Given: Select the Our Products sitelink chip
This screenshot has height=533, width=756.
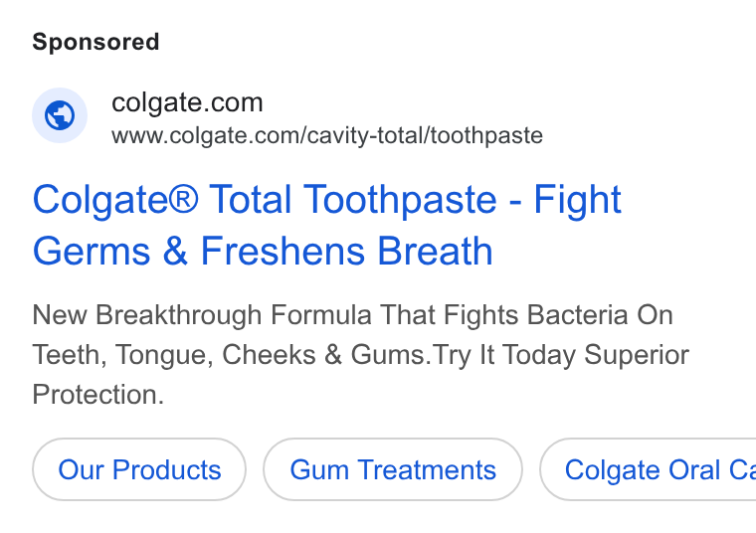Looking at the screenshot, I should point(139,469).
